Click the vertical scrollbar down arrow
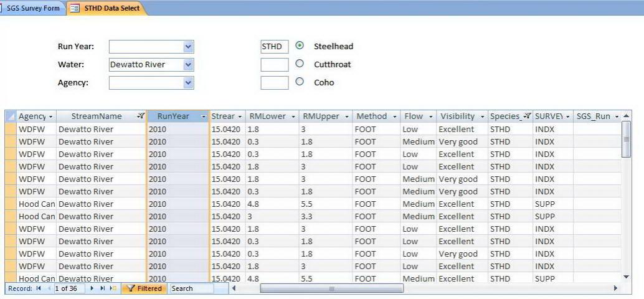 [x=626, y=277]
